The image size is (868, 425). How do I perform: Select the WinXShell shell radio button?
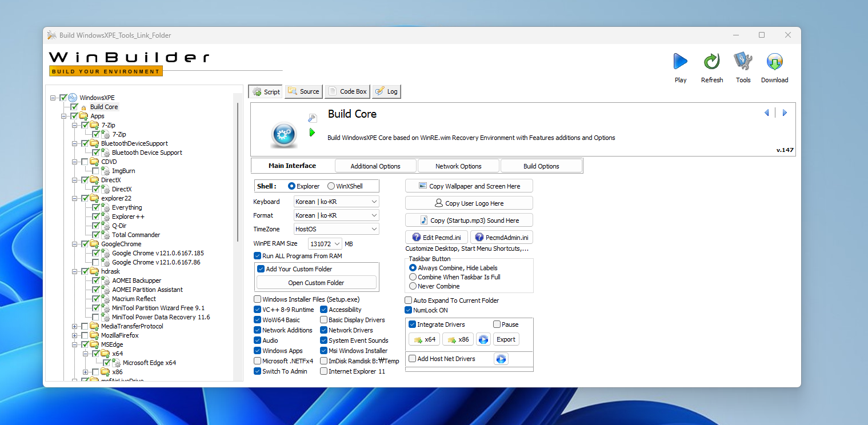(331, 186)
